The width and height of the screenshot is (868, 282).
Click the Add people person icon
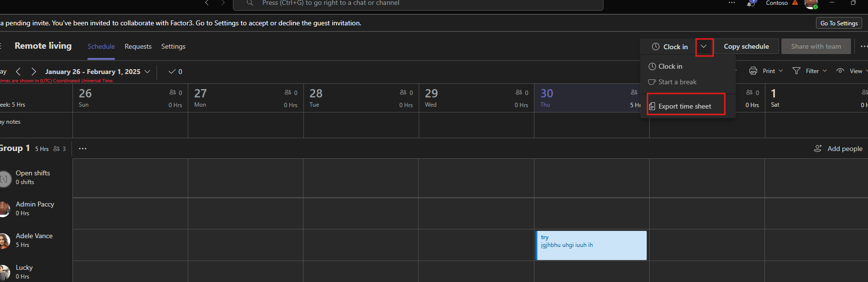tap(818, 148)
